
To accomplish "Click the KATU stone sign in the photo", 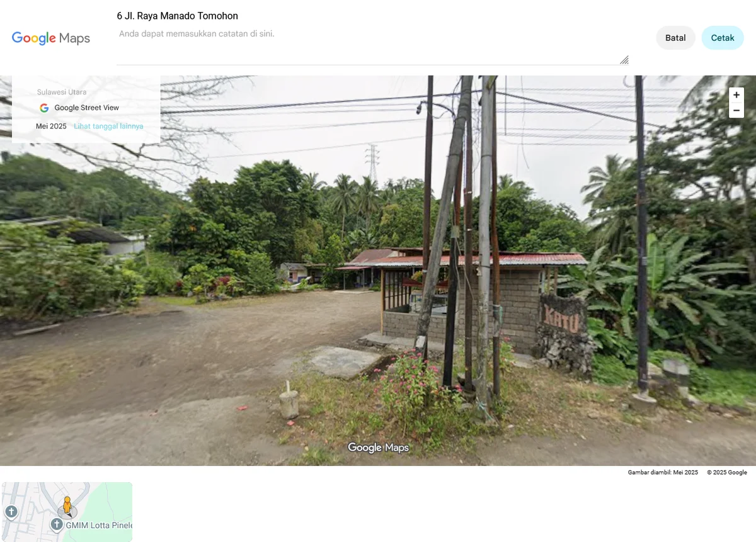I will point(561,320).
